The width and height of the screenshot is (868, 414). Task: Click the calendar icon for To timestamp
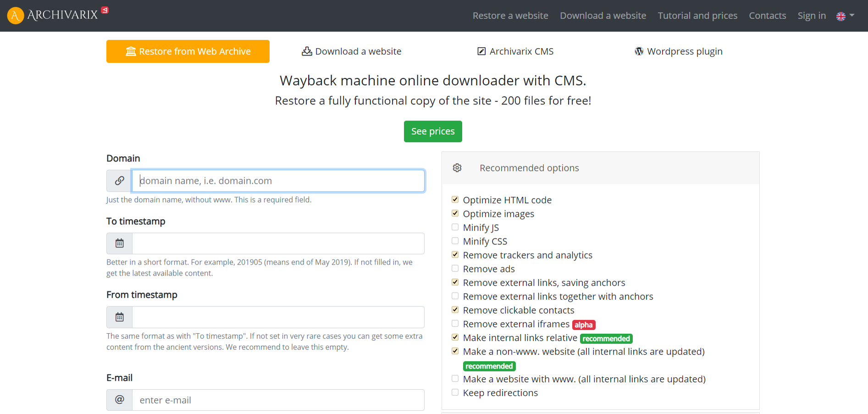tap(119, 243)
